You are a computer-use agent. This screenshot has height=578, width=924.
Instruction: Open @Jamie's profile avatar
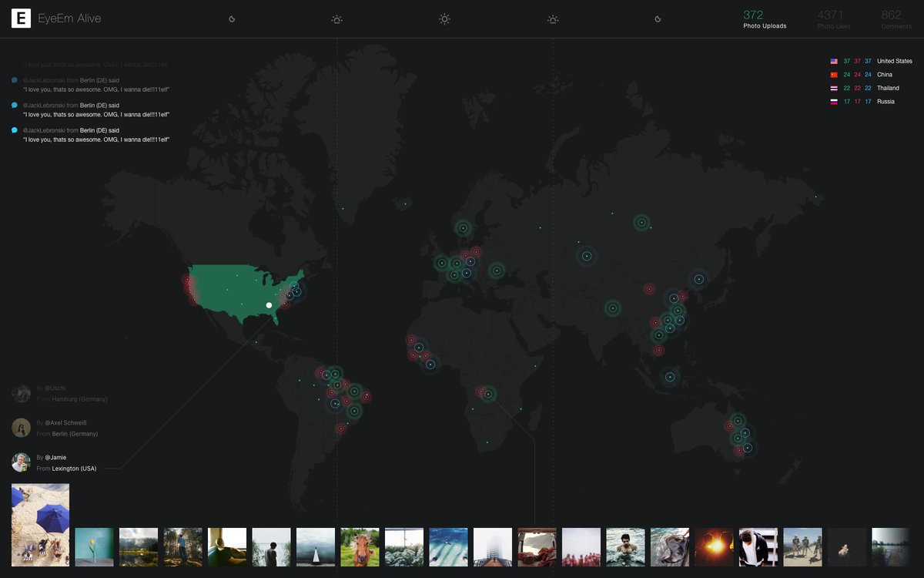pos(21,462)
